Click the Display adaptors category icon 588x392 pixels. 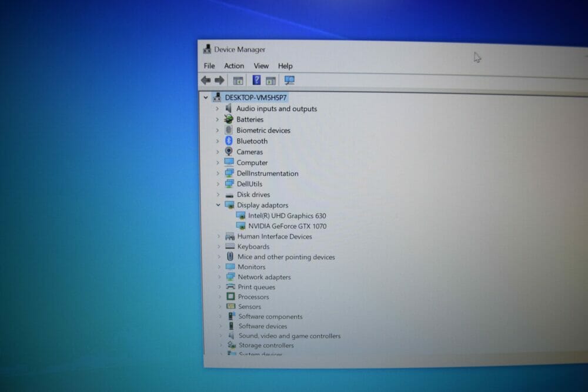(x=229, y=205)
